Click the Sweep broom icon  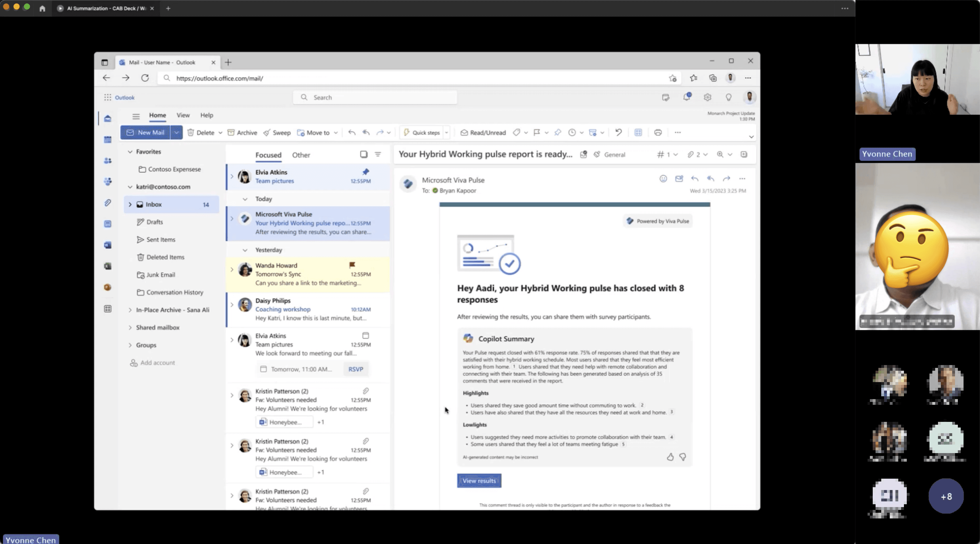267,132
